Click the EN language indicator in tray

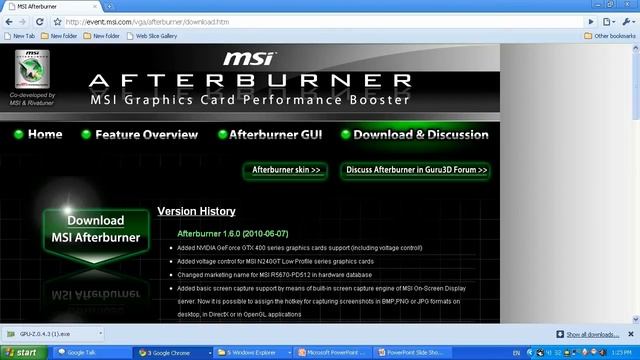click(516, 353)
